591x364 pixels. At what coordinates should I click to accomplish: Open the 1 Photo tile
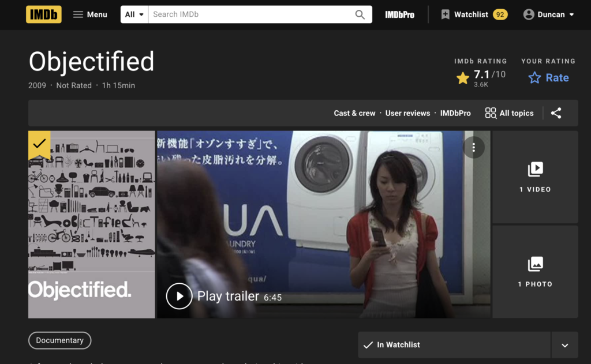click(535, 272)
